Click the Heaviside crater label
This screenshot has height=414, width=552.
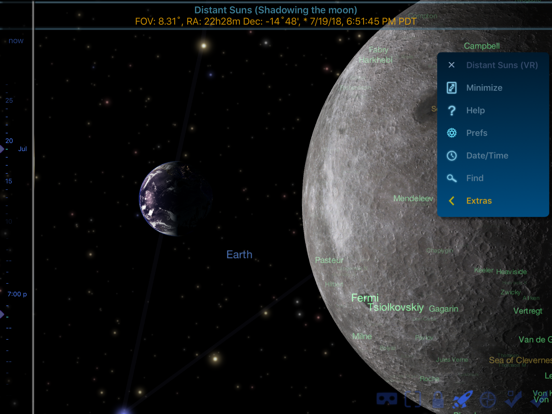click(x=511, y=272)
